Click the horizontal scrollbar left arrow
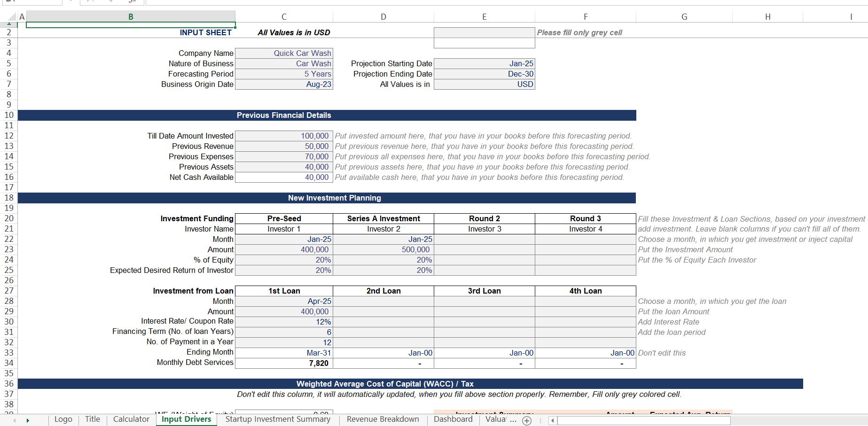Image resolution: width=868 pixels, height=426 pixels. coord(553,420)
